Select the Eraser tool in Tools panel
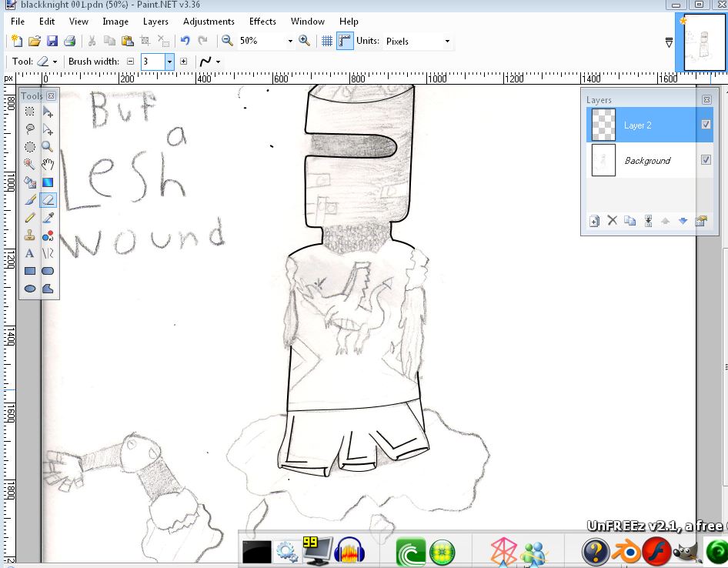The width and height of the screenshot is (728, 568). click(48, 199)
